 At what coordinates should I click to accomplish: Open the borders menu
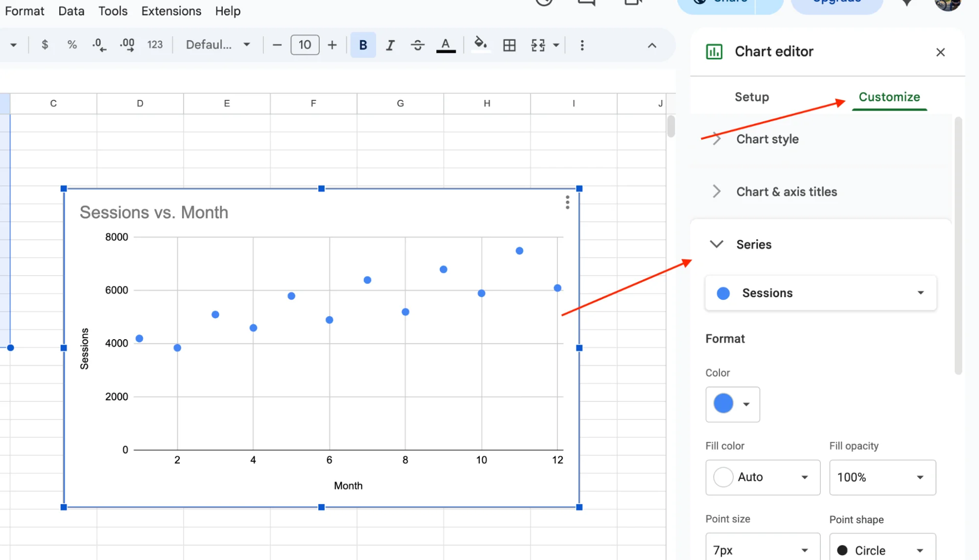point(509,45)
